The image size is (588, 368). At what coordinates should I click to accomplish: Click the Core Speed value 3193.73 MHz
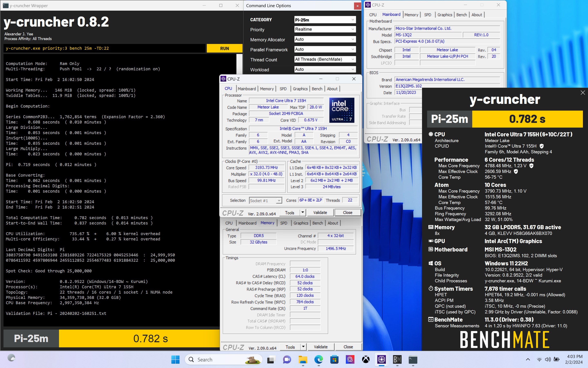coord(266,168)
